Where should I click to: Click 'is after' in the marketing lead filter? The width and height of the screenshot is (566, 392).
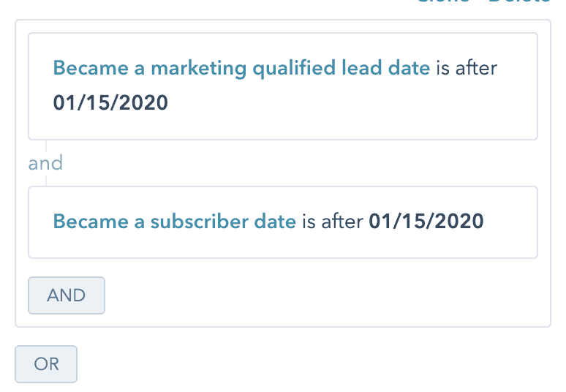467,69
